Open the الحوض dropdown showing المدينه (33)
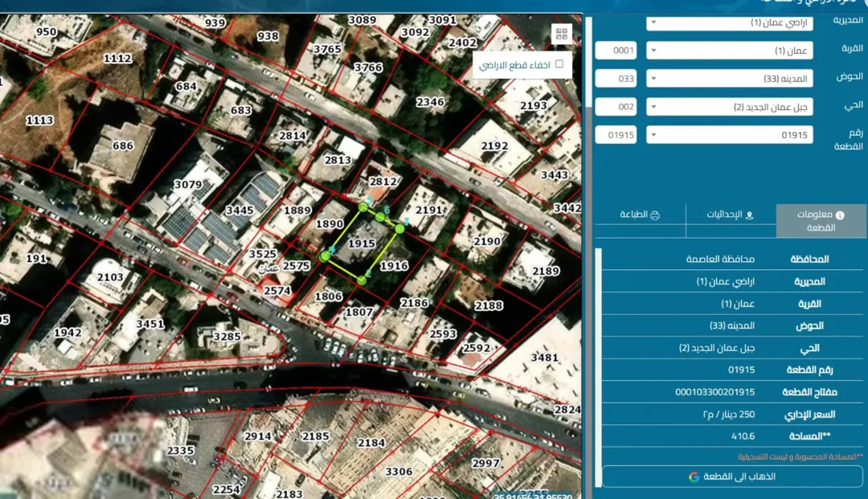868x499 pixels. tap(729, 79)
